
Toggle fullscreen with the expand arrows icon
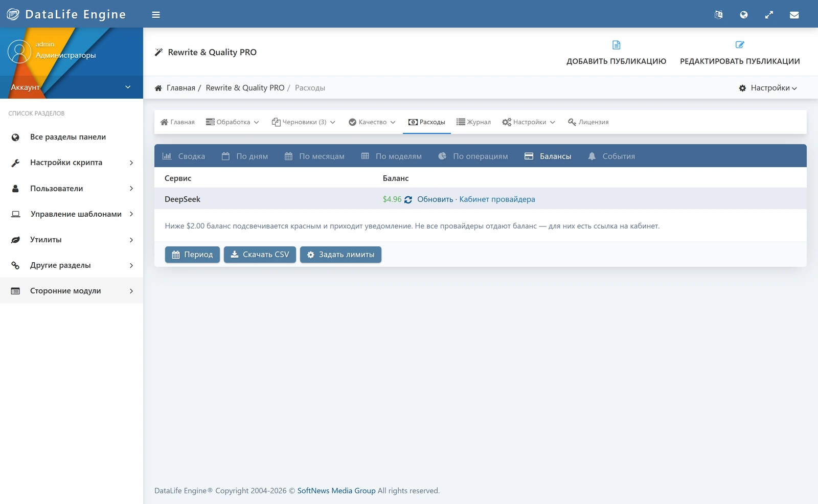(x=769, y=15)
